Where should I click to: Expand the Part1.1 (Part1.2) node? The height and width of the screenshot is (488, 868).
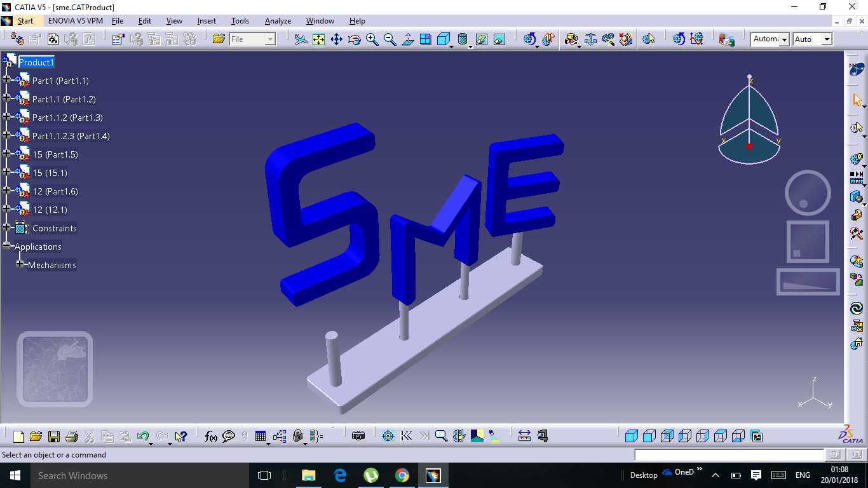pos(6,98)
